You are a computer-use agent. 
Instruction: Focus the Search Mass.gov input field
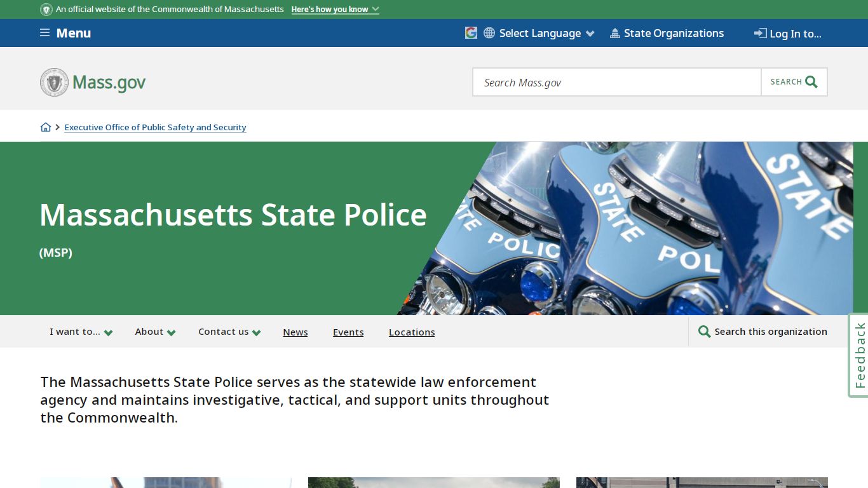tap(617, 82)
